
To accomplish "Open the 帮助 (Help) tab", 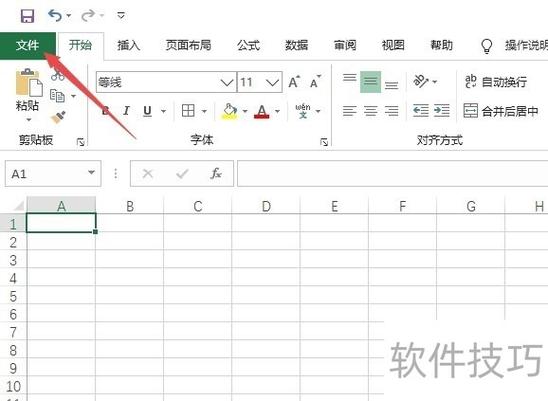I will (441, 45).
